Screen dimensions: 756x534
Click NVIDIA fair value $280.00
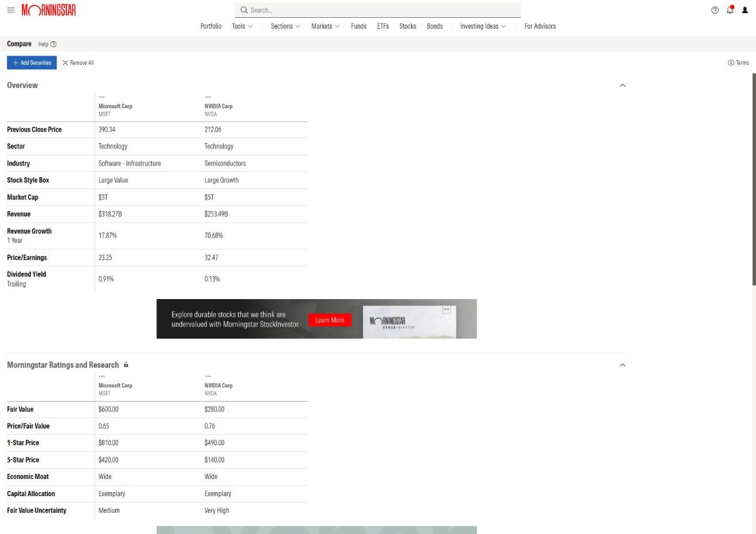tap(214, 409)
